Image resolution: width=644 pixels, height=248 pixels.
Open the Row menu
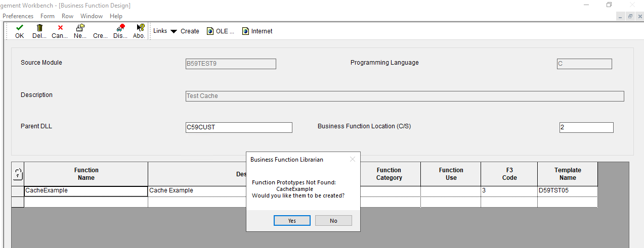click(x=67, y=16)
